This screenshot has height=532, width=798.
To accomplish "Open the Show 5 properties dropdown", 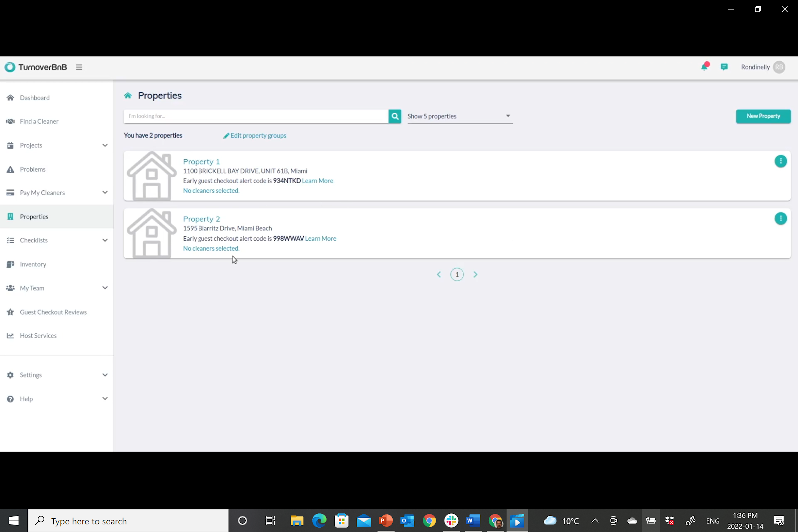I will 460,116.
